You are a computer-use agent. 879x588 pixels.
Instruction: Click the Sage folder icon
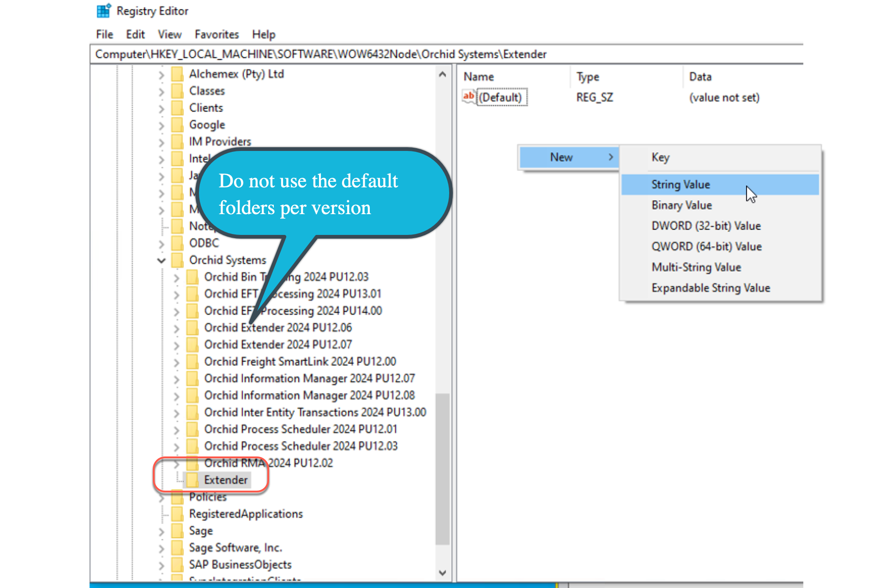pos(177,531)
